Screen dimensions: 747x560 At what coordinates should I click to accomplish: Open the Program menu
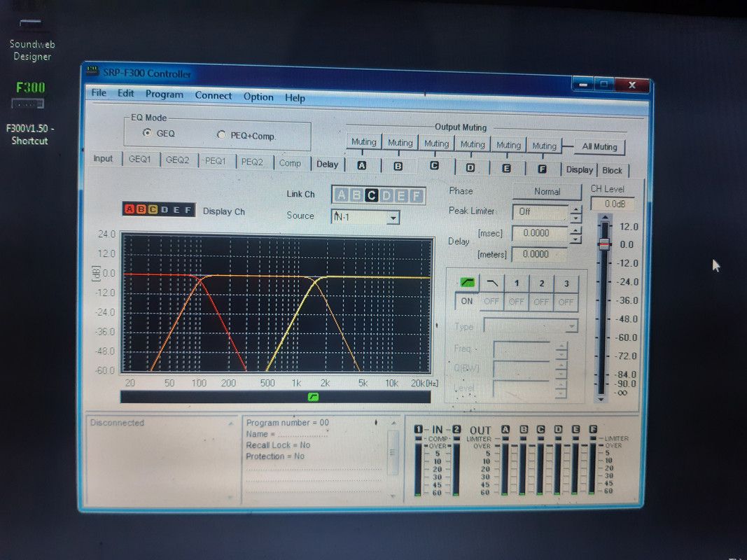pyautogui.click(x=165, y=94)
